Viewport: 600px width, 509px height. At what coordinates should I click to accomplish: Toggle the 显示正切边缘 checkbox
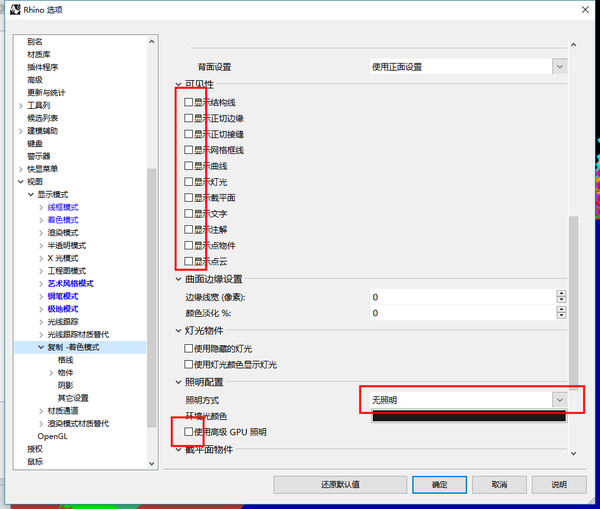pos(188,118)
